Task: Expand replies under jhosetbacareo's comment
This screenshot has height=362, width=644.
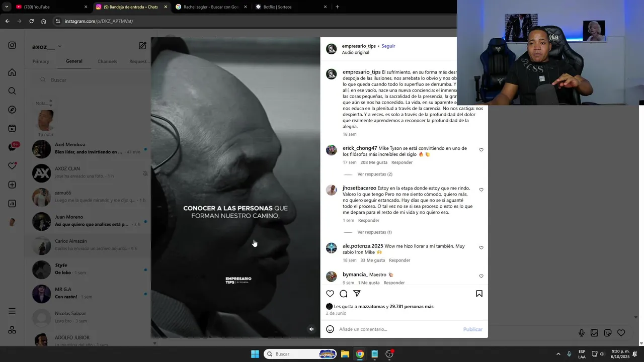Action: 374,232
